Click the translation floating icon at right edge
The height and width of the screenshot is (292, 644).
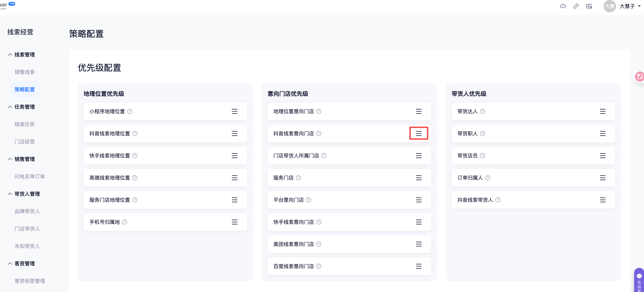point(639,76)
